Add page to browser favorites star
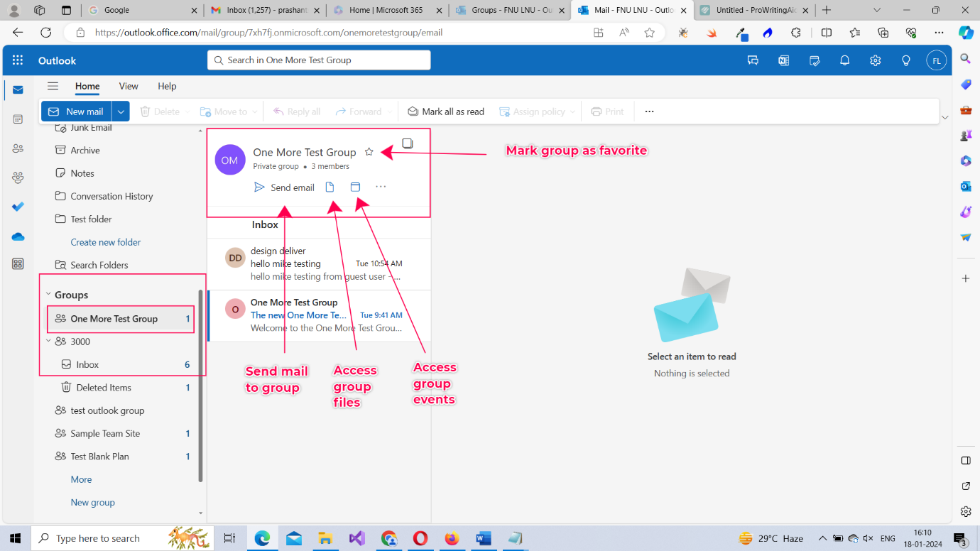 [x=649, y=33]
